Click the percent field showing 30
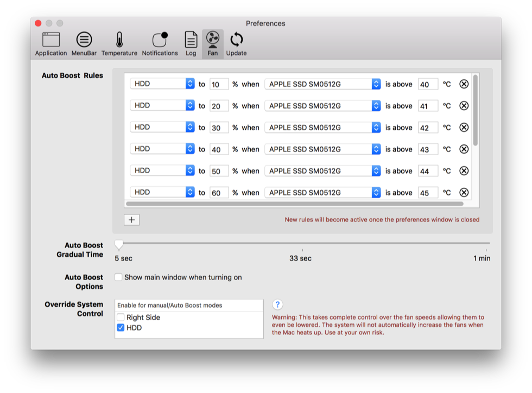The height and width of the screenshot is (393, 532). [219, 128]
